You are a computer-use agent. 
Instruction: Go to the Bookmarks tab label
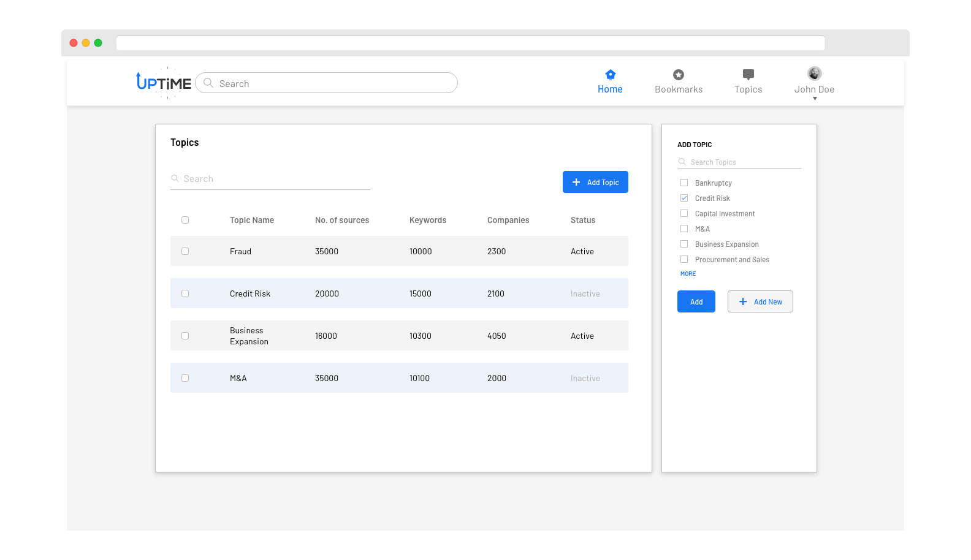(679, 89)
